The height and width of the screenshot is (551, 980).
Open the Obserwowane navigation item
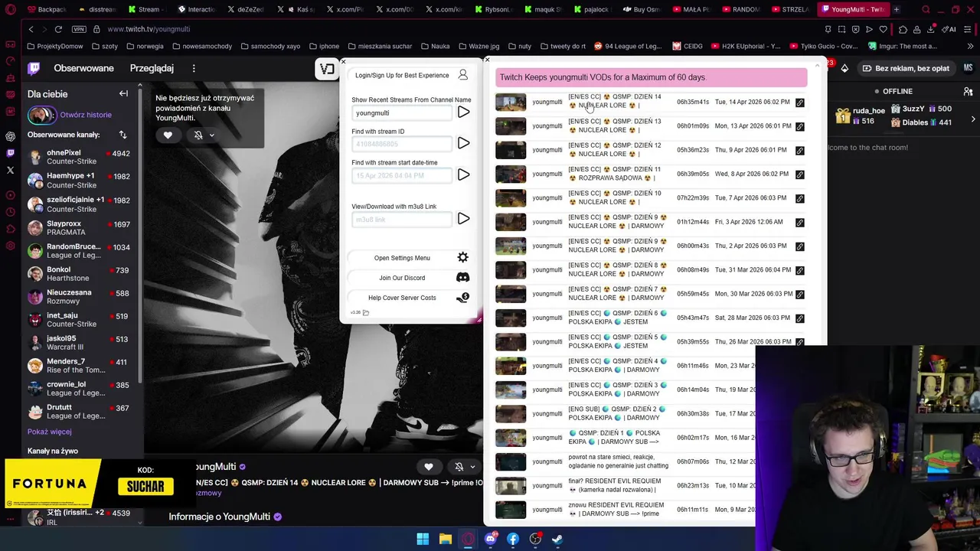(x=83, y=68)
